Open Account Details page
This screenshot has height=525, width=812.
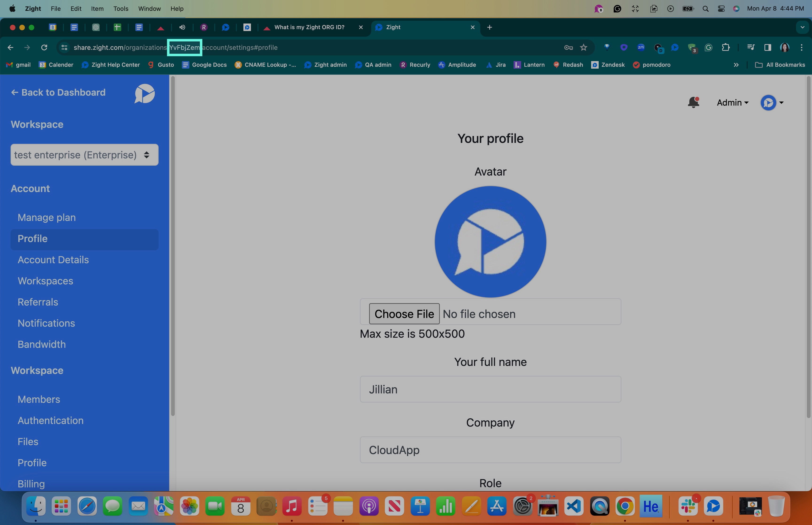click(x=53, y=260)
